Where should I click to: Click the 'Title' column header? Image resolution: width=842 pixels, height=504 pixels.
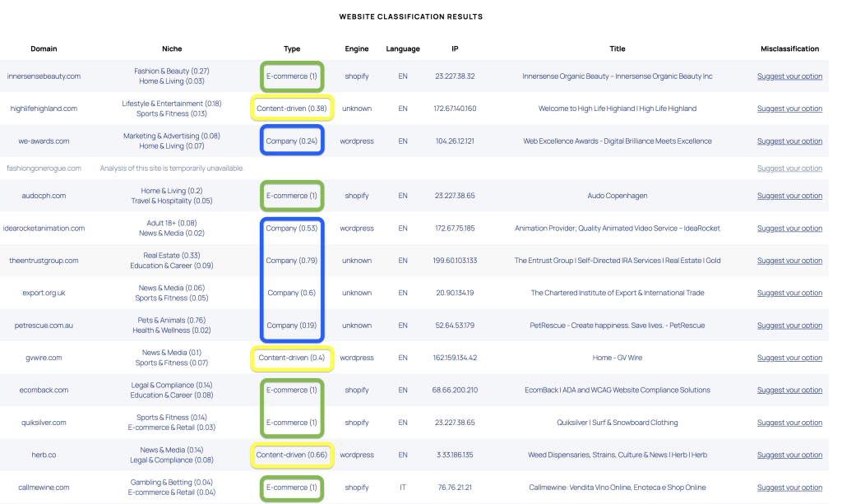[617, 49]
